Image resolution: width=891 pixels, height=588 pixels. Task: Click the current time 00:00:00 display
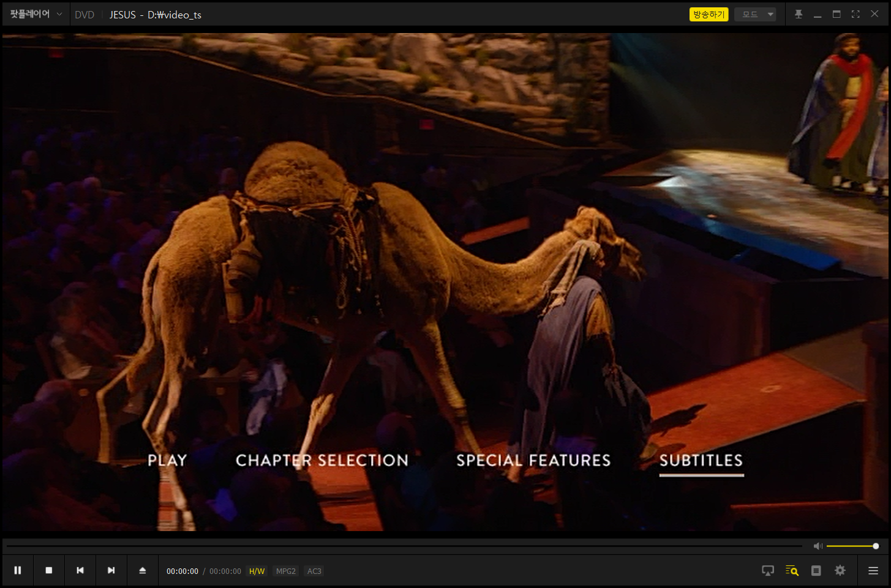tap(182, 571)
